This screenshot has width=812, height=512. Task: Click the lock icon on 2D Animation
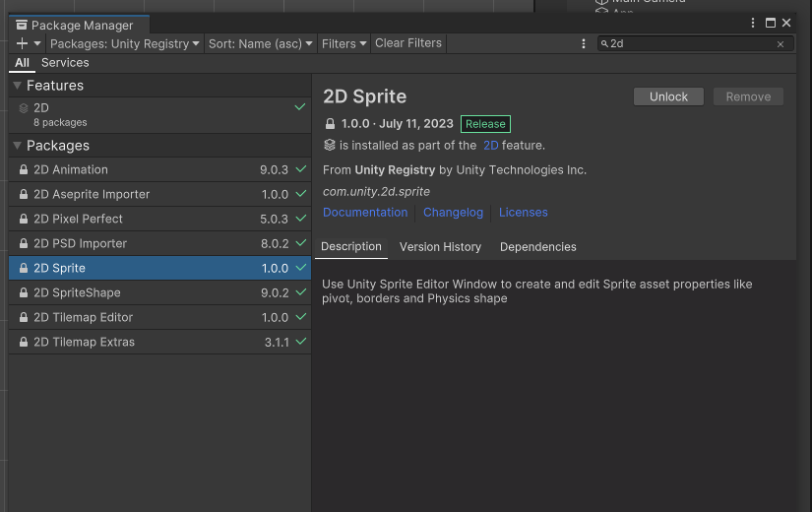point(24,169)
